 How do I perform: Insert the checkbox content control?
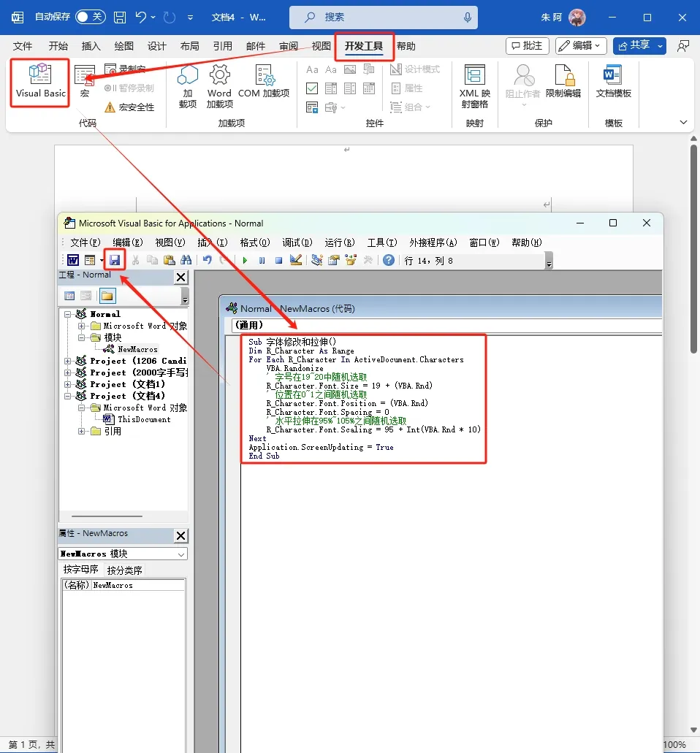tap(312, 88)
